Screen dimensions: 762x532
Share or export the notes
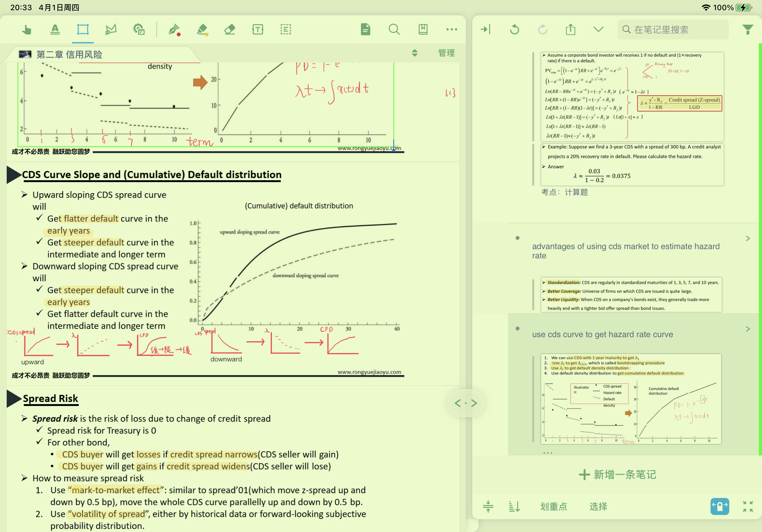571,30
